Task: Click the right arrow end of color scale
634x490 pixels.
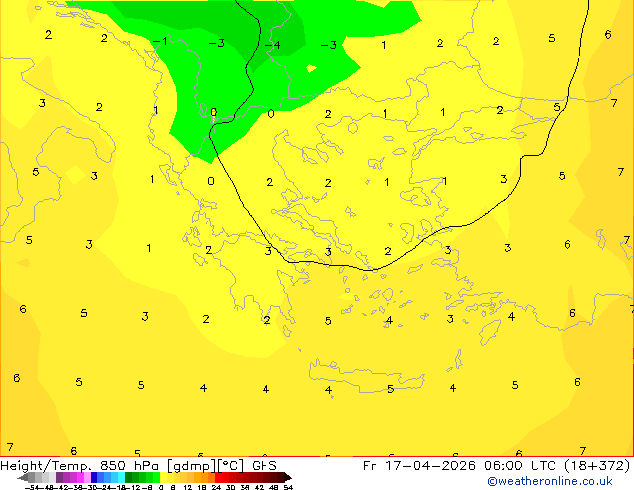Action: pos(287,477)
